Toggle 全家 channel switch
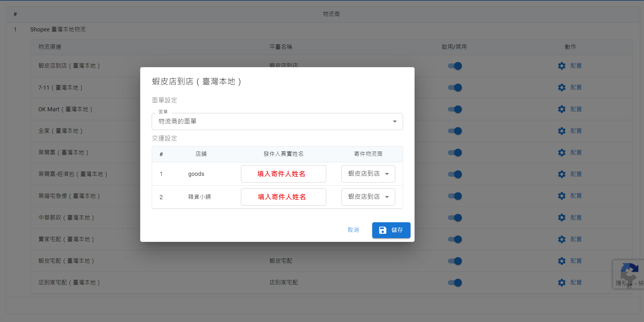 coord(455,131)
